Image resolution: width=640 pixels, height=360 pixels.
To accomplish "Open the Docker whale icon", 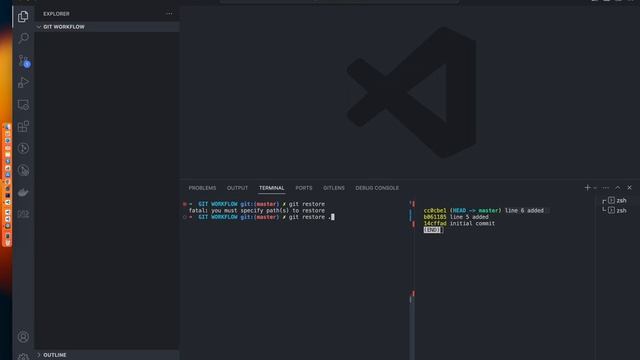I will (23, 192).
